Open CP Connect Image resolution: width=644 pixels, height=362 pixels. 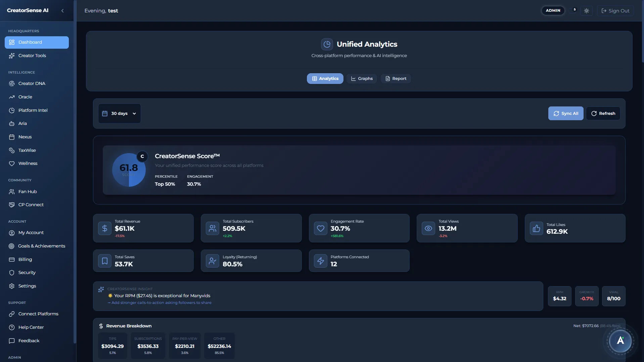[x=31, y=205]
